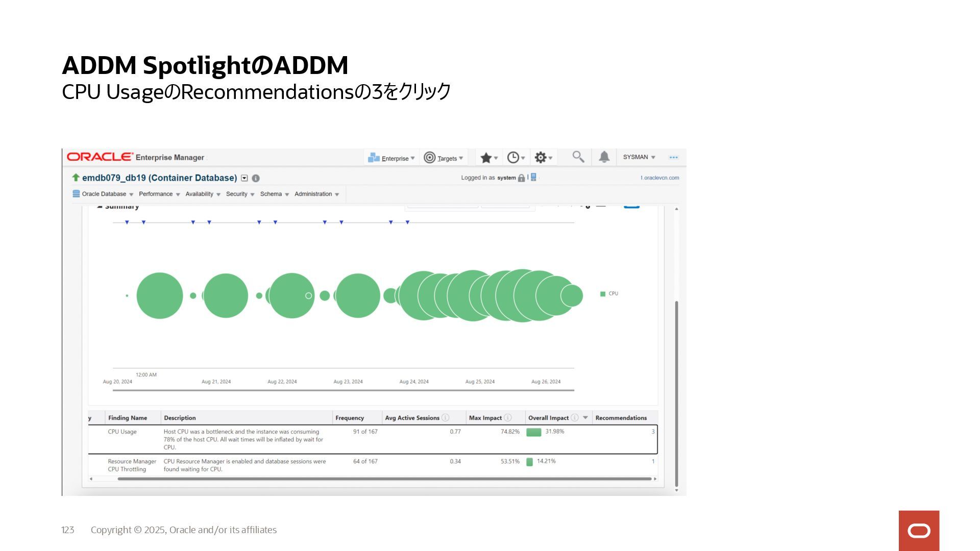Click the smallest bubble at chart end

tap(572, 295)
